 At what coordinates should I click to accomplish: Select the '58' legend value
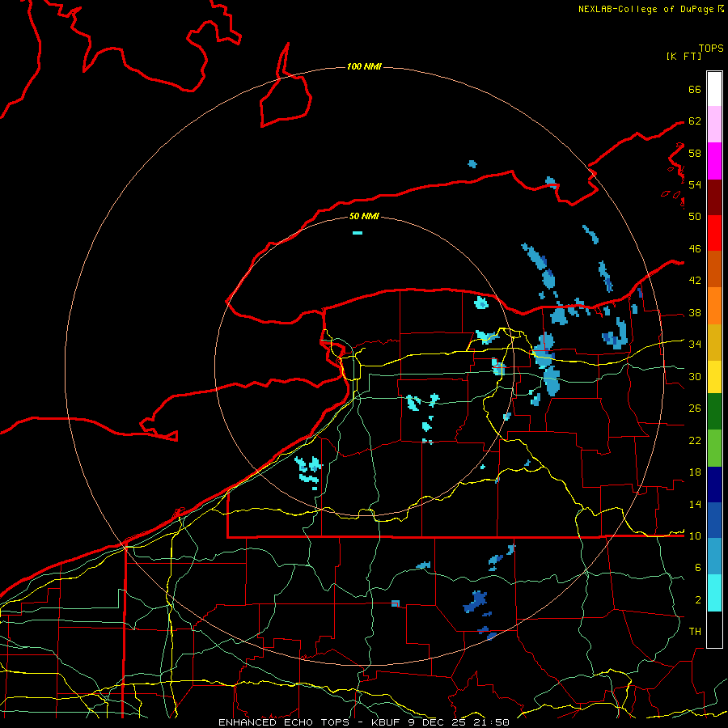pos(695,153)
